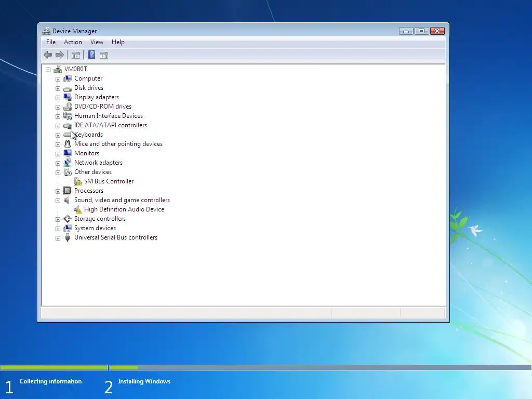Click the Human Interface Devices icon
Image resolution: width=532 pixels, height=399 pixels.
68,116
